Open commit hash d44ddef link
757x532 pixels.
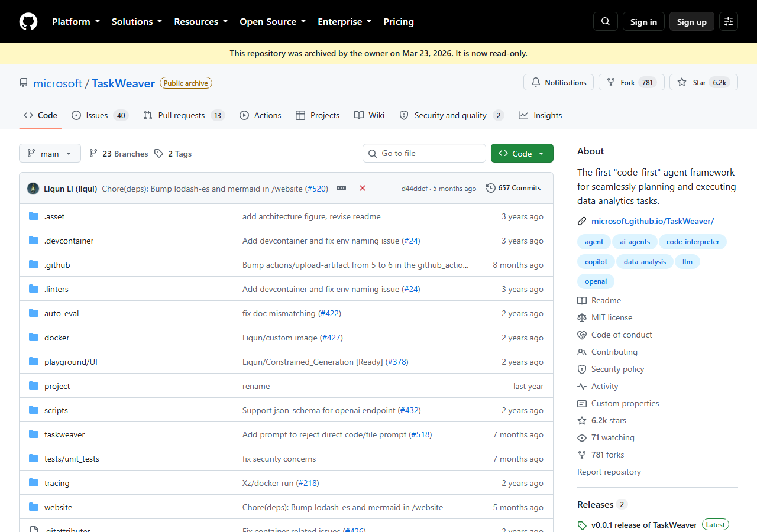(416, 189)
